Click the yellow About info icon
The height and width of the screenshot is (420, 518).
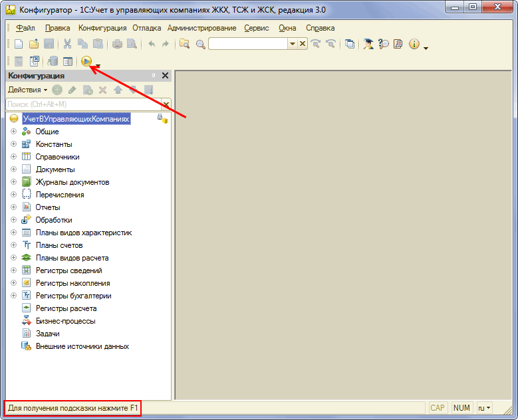tap(414, 44)
